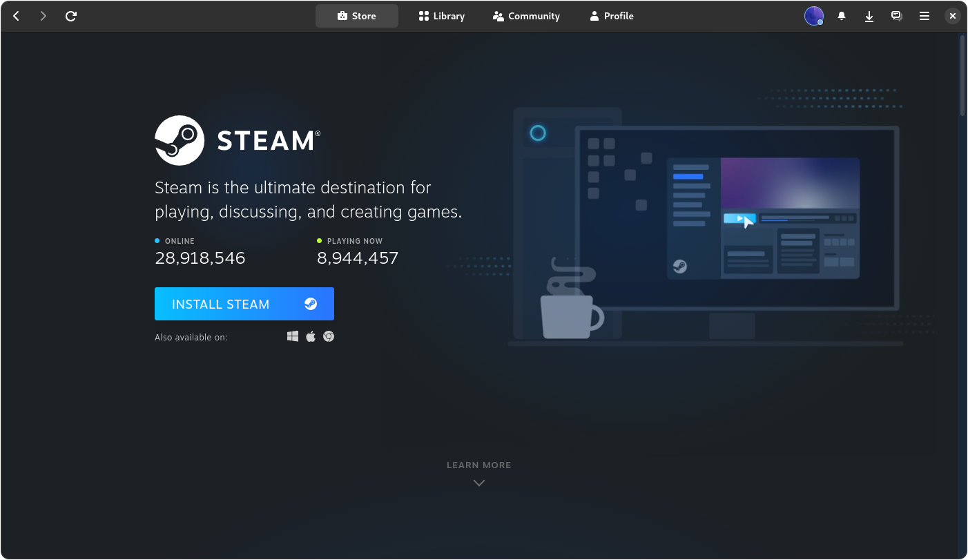
Task: Expand the chevron below LEARN MORE
Action: pos(479,483)
